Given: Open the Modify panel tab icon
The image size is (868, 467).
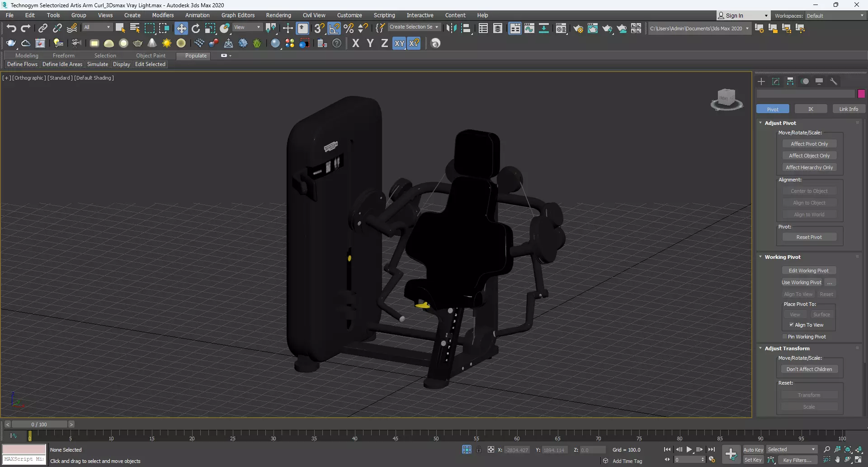Looking at the screenshot, I should [776, 81].
